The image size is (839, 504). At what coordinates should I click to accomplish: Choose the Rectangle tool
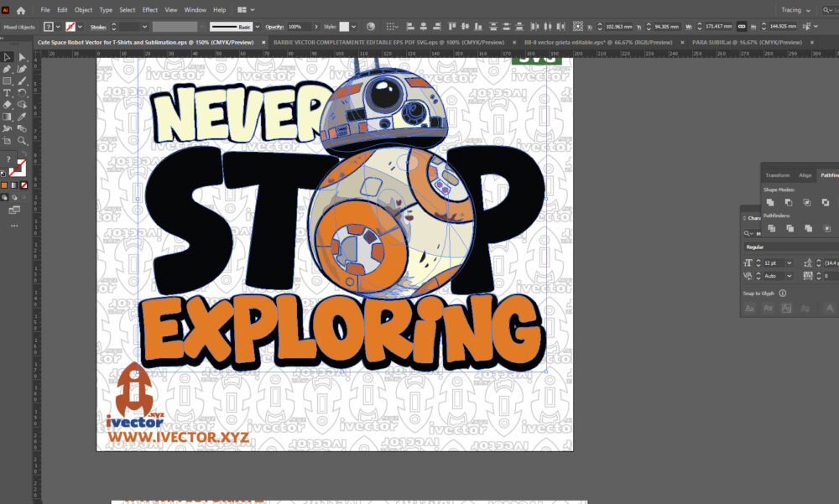pos(7,81)
